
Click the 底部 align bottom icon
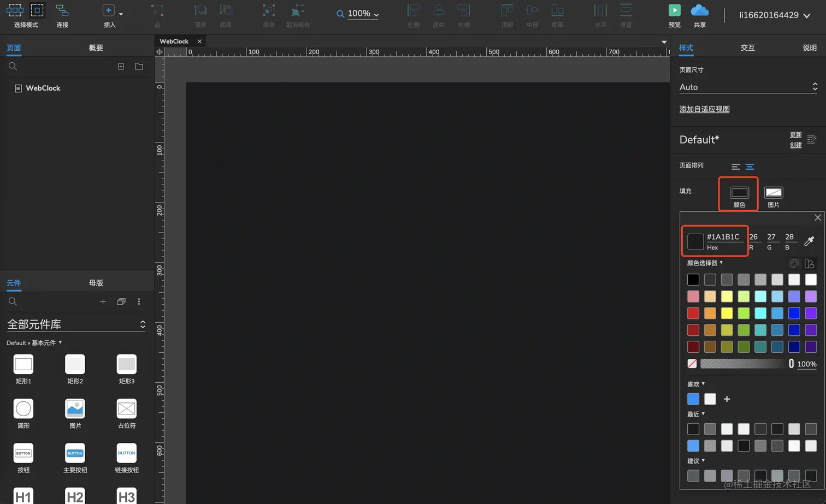(557, 10)
